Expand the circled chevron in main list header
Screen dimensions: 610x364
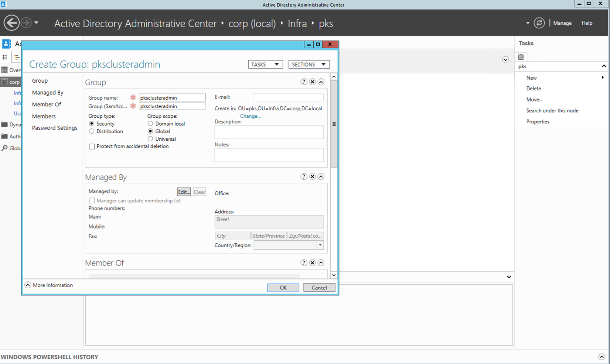pos(505,59)
